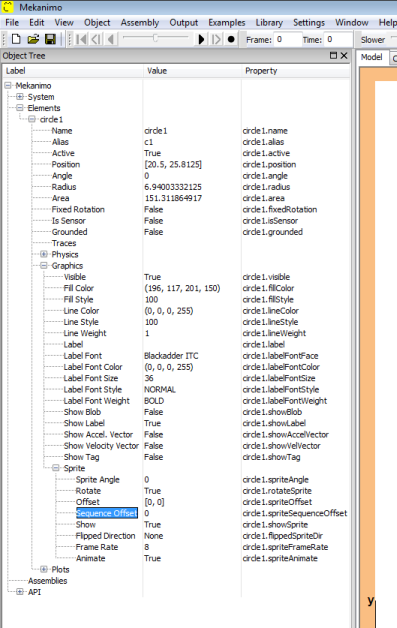The width and height of the screenshot is (397, 628).
Task: Click the Time value field
Action: coord(338,39)
